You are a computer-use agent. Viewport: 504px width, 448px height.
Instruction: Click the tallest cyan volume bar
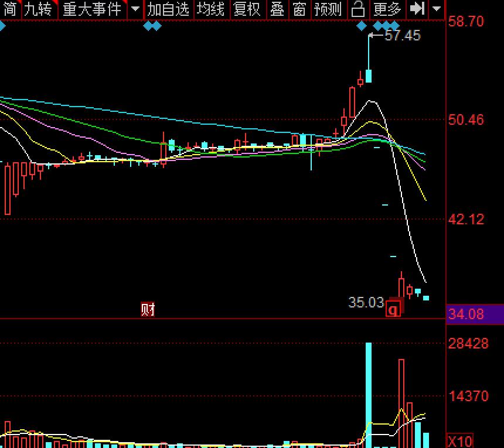click(369, 395)
